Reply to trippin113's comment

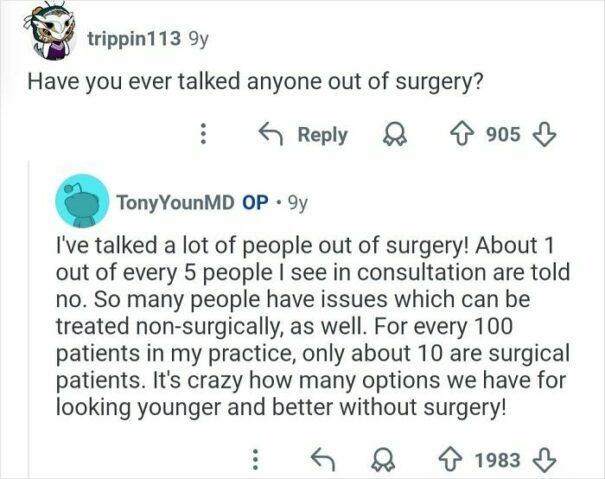pyautogui.click(x=304, y=134)
